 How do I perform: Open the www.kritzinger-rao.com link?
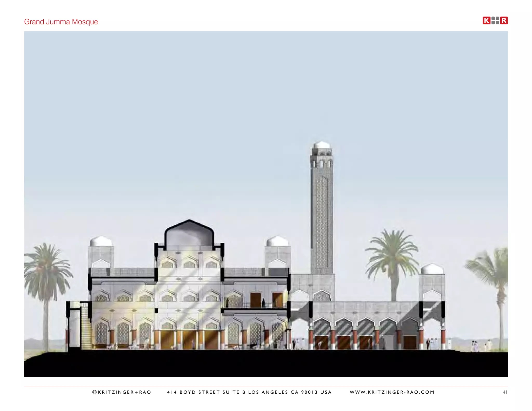tap(392, 392)
